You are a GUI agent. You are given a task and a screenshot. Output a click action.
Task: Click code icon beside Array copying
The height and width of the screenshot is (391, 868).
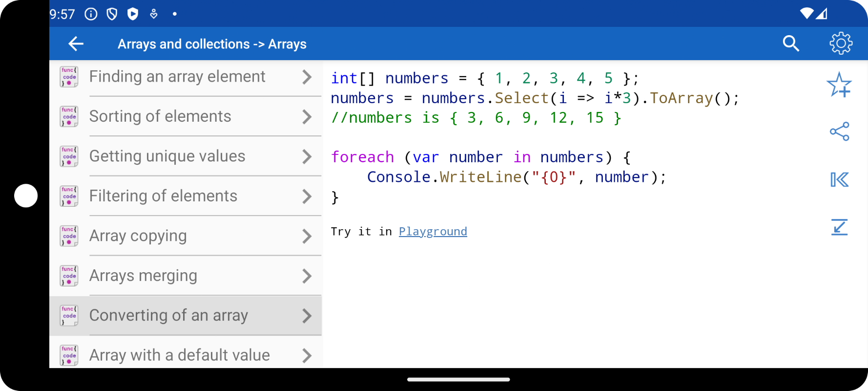point(69,236)
